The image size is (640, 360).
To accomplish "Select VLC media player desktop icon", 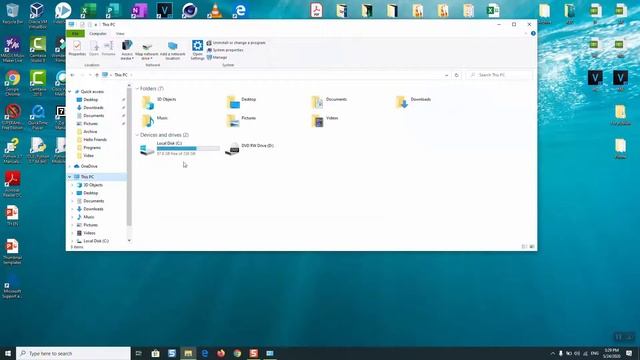I will [215, 11].
